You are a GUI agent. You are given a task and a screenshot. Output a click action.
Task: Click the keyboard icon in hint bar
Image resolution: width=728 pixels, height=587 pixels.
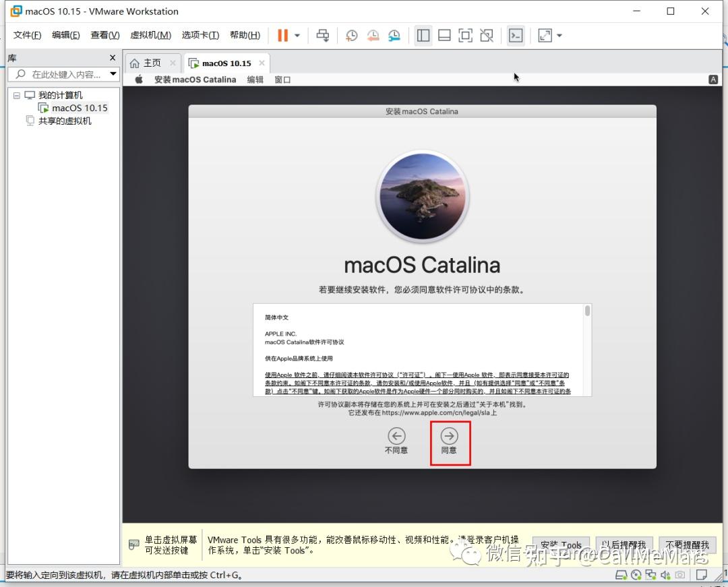[133, 545]
